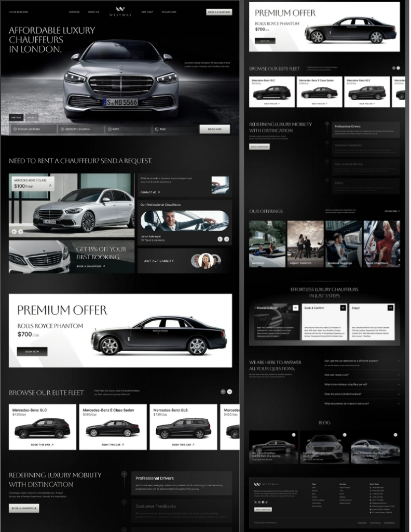411x532 pixels.
Task: Expand Customer Feedbacks item on right page
Action: 366,149
